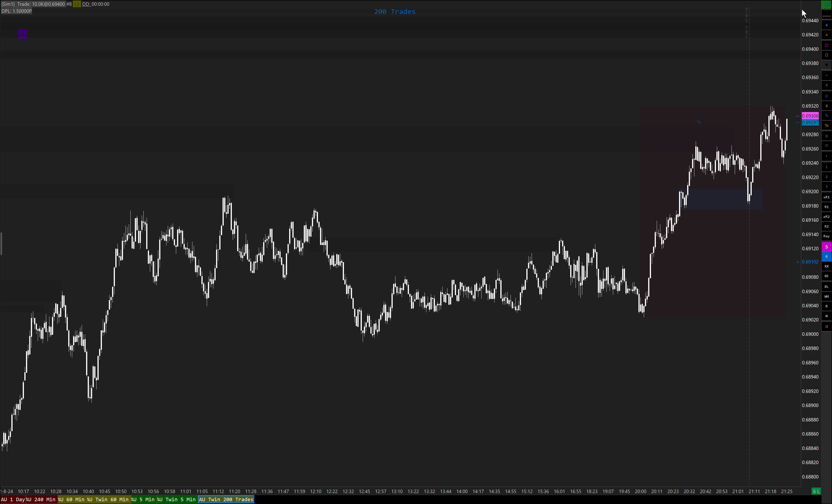Toggle the XX control bar button
Viewport: 832px width, 504px height.
[x=826, y=266]
